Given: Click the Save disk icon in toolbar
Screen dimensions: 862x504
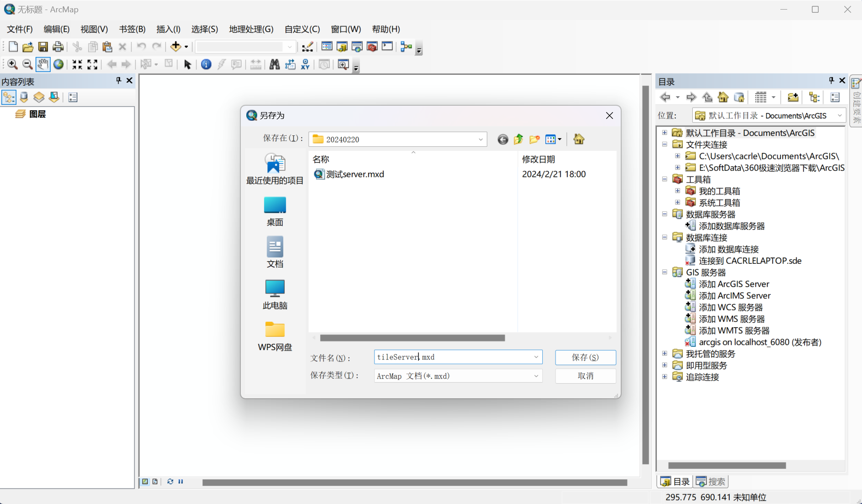Looking at the screenshot, I should coord(43,46).
